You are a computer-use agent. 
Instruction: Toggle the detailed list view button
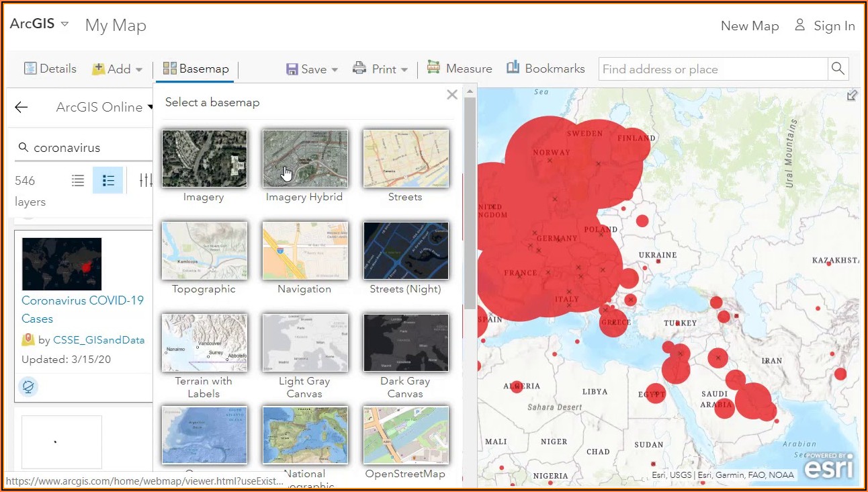(x=108, y=180)
